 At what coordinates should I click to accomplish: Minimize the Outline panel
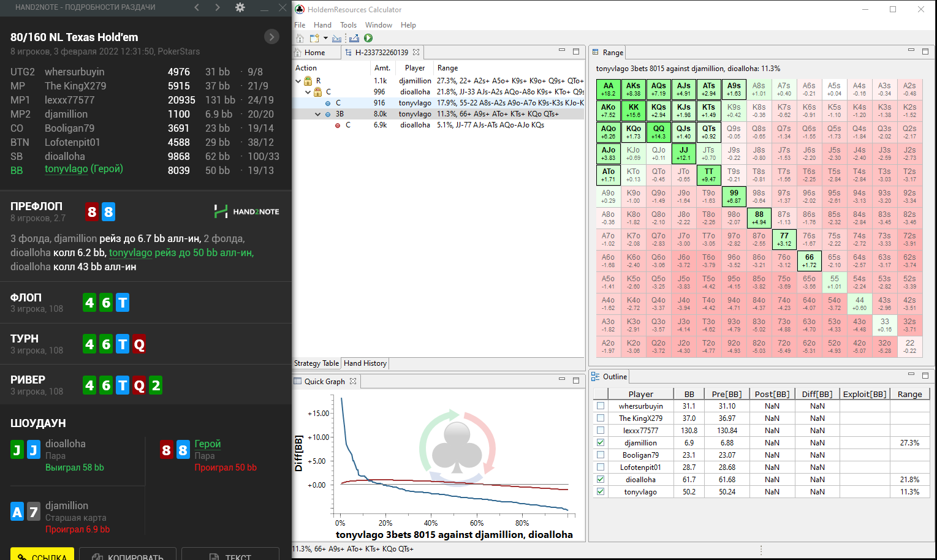[x=911, y=374]
